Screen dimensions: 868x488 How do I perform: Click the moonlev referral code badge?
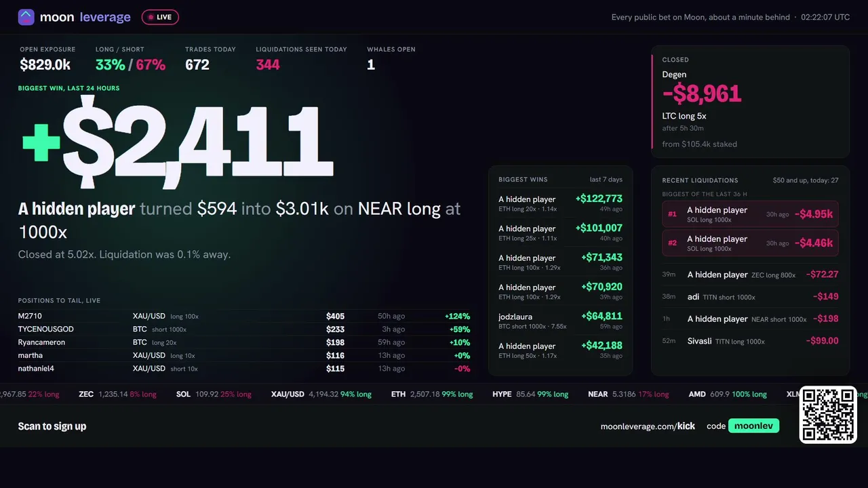(x=753, y=426)
